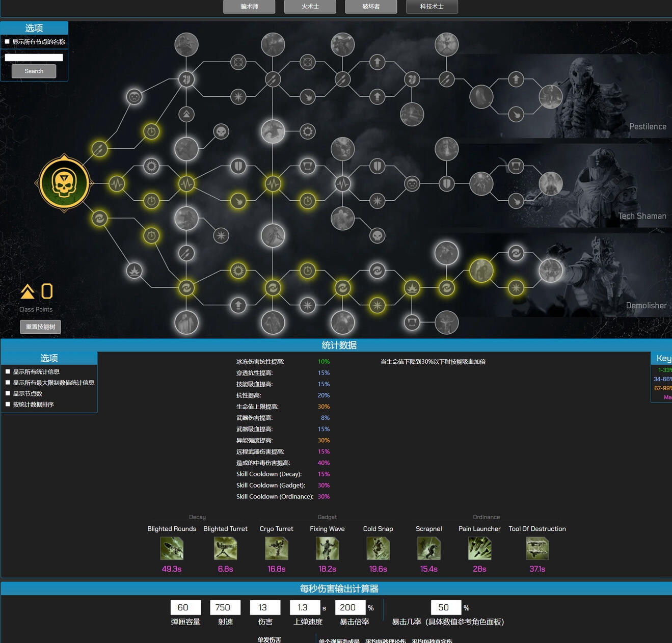
Task: Select the gear icon skill node
Action: [307, 131]
